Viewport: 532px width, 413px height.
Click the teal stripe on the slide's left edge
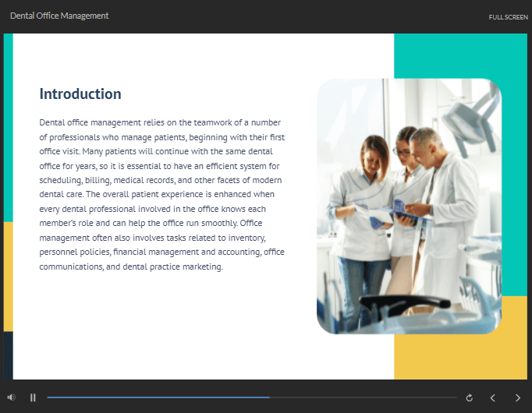(8, 125)
